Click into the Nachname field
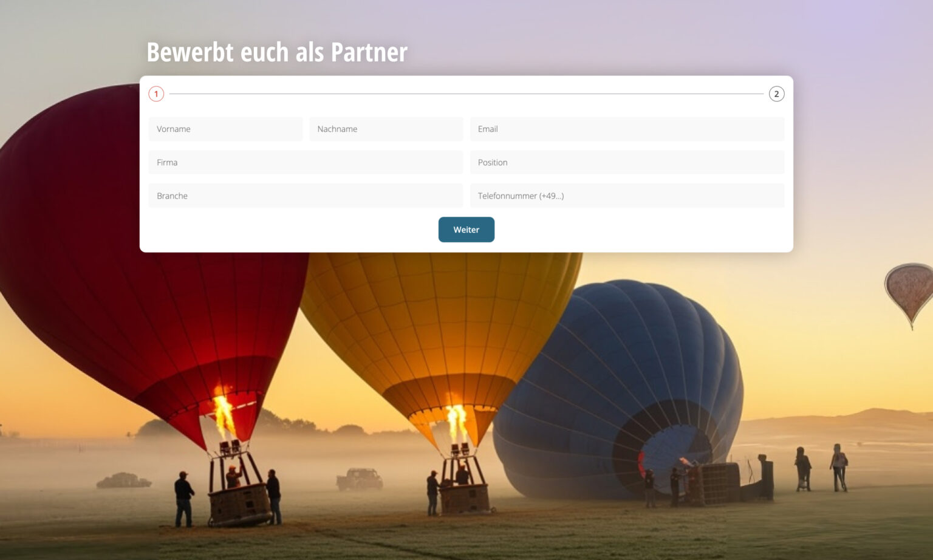The width and height of the screenshot is (933, 560). click(x=386, y=129)
